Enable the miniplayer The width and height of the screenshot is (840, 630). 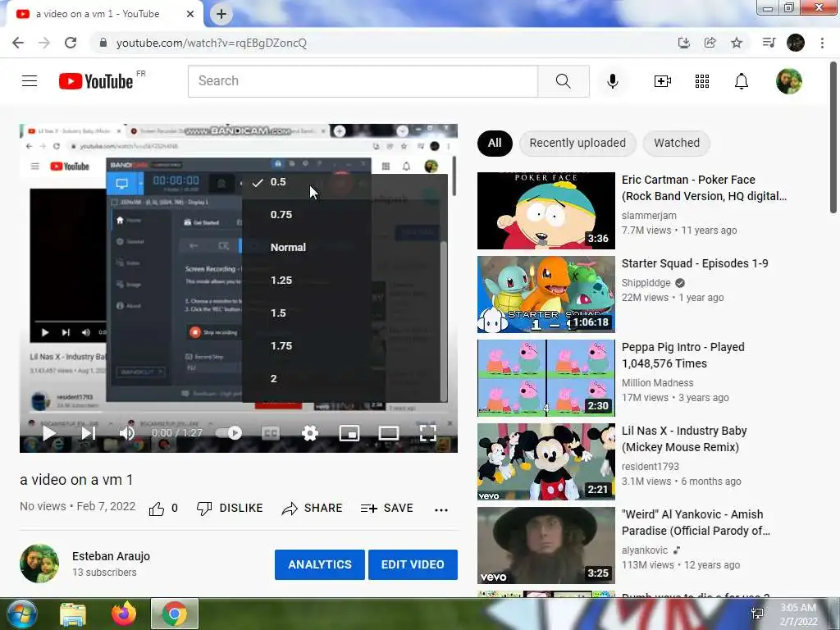tap(349, 433)
